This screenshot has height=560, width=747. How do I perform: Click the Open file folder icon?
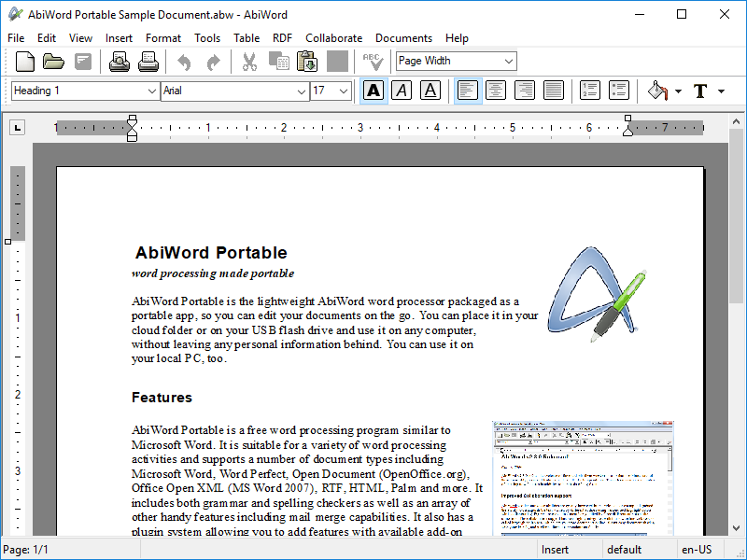click(54, 62)
